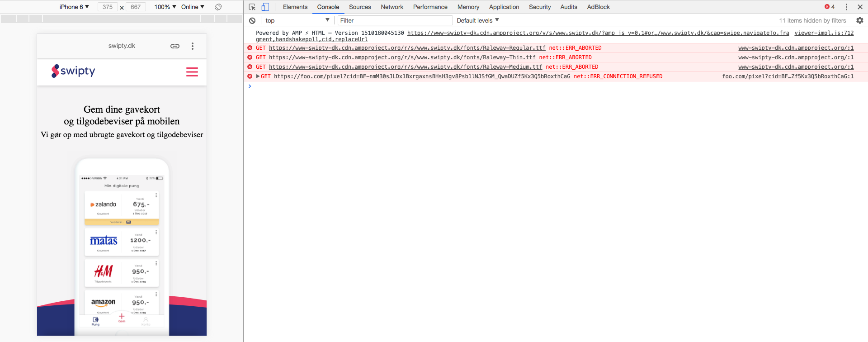
Task: Click the red error count badge
Action: click(830, 7)
